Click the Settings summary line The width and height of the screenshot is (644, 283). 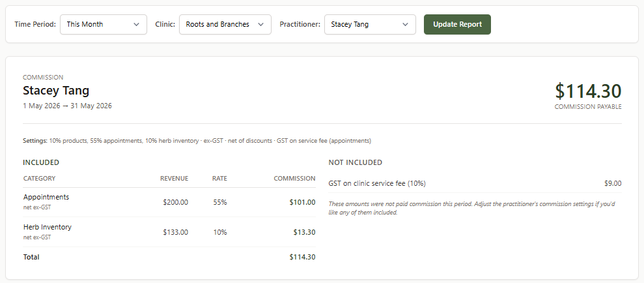coord(197,141)
